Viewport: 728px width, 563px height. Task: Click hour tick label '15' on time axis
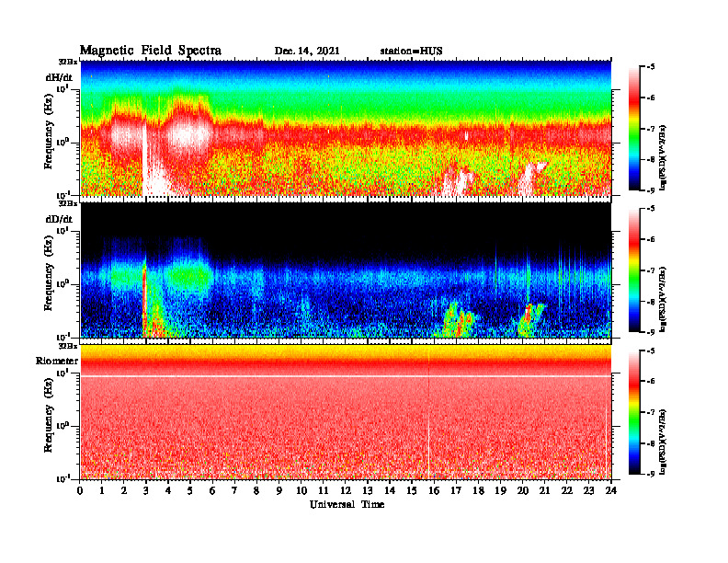tap(412, 491)
